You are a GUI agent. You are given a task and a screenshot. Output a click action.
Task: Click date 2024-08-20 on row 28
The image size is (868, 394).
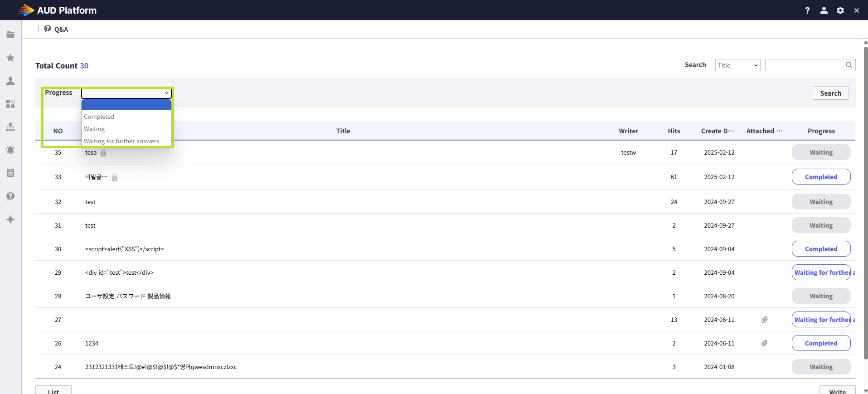click(719, 296)
